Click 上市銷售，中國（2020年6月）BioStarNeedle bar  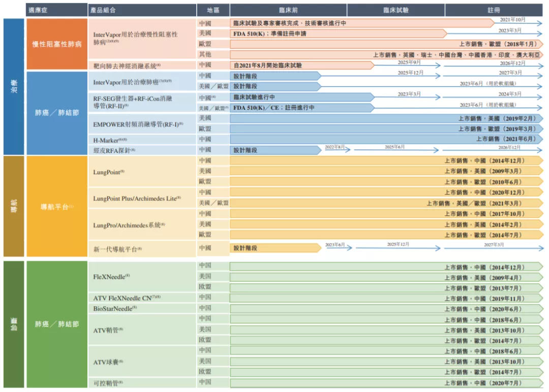386,309
